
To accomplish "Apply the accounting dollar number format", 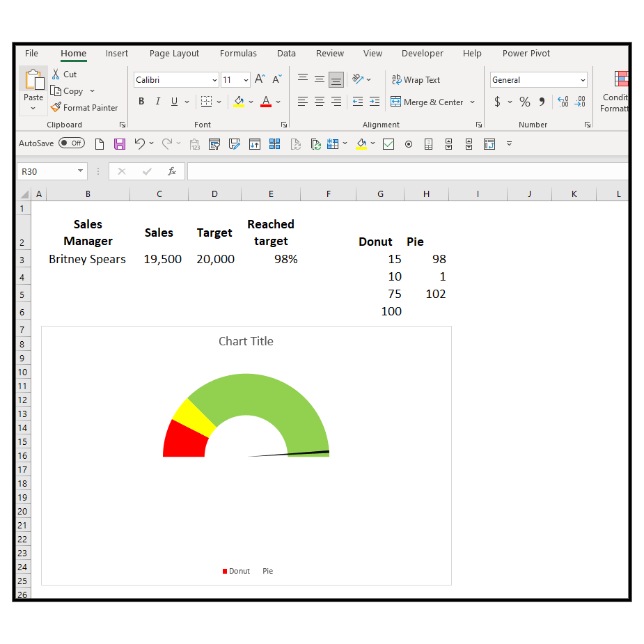I will (497, 102).
